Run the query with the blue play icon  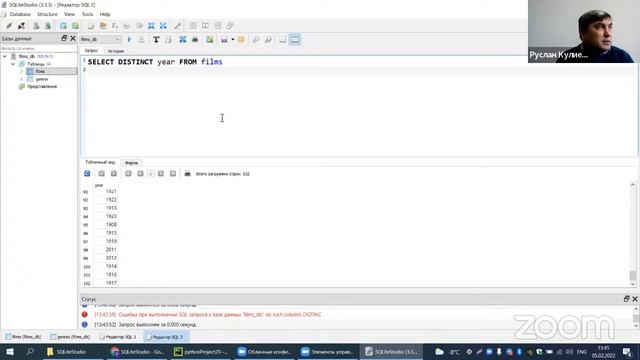[x=129, y=40]
